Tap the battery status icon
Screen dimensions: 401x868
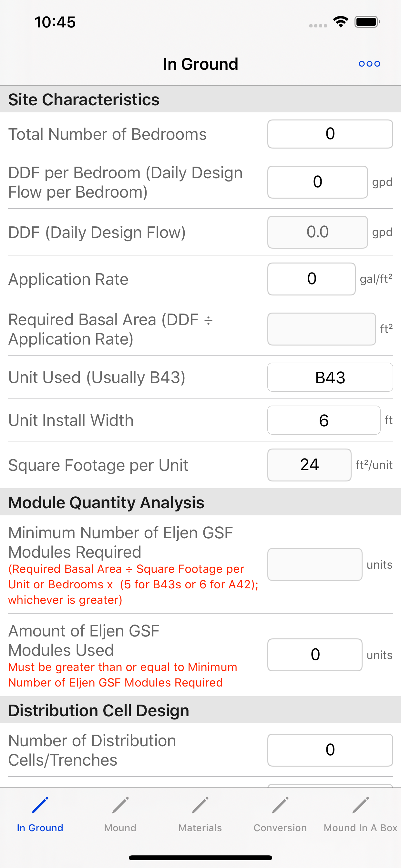click(x=367, y=22)
